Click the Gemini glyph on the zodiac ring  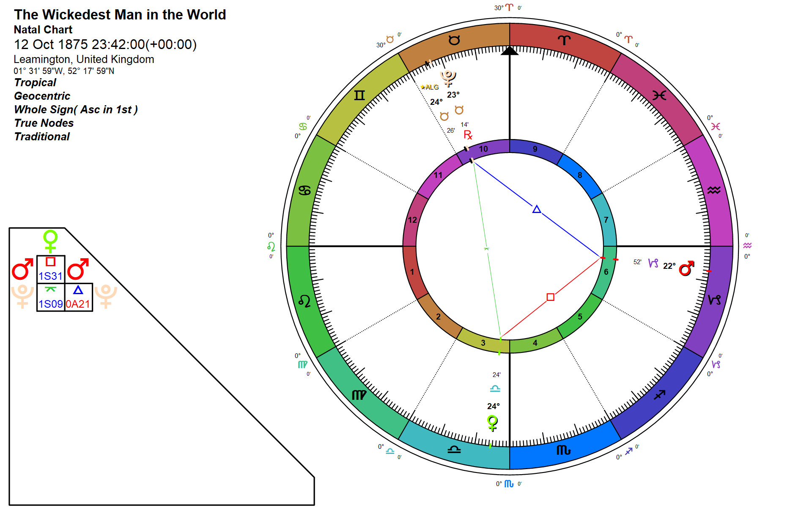click(x=359, y=95)
